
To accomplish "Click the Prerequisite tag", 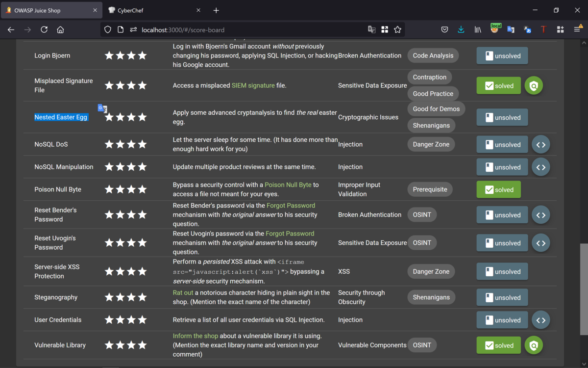I will 430,189.
